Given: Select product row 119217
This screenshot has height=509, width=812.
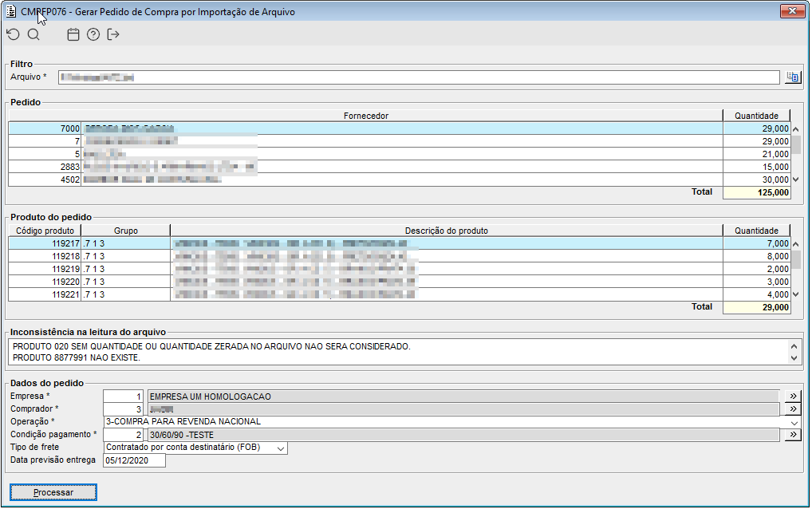Looking at the screenshot, I should pos(400,243).
